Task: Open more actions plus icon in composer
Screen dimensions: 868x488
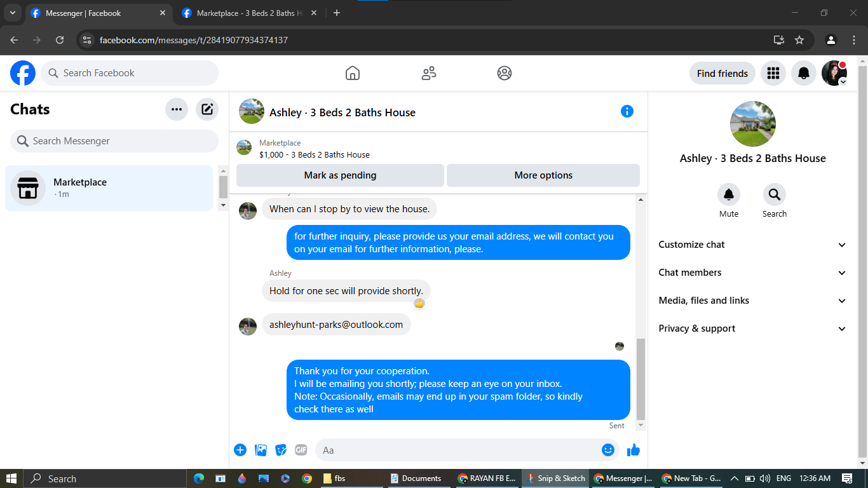Action: 240,450
